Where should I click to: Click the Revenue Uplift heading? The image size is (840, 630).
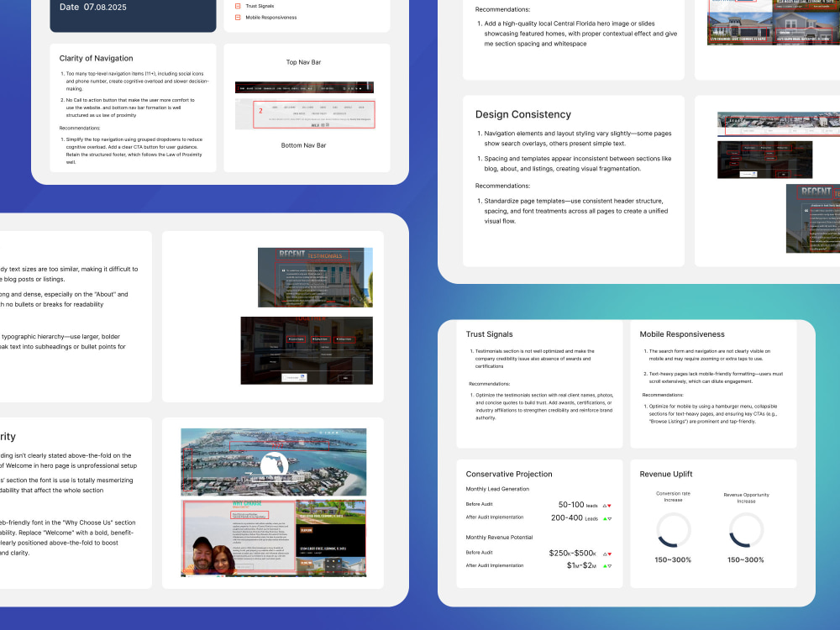coord(666,474)
